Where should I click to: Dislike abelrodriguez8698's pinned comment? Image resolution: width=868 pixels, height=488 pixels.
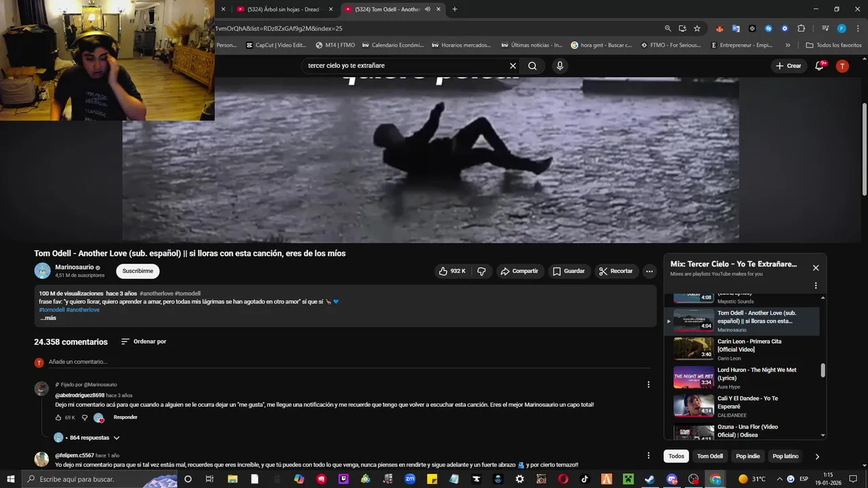point(85,418)
